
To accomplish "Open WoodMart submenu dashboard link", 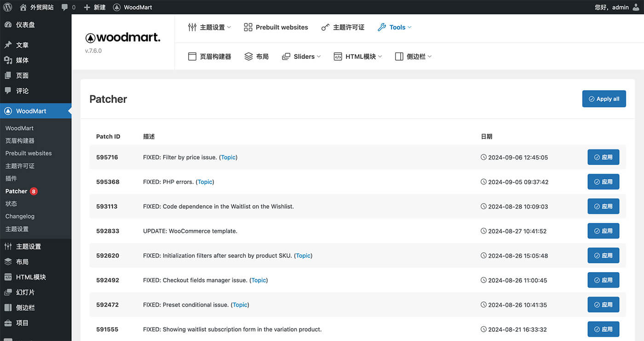I will coord(19,128).
